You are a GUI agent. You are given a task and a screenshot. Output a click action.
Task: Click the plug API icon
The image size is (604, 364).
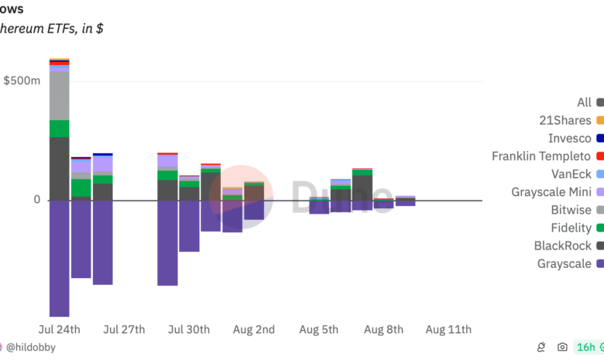pos(542,348)
